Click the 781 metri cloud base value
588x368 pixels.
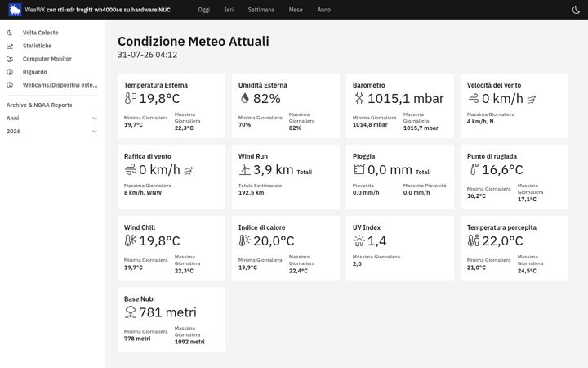[167, 312]
